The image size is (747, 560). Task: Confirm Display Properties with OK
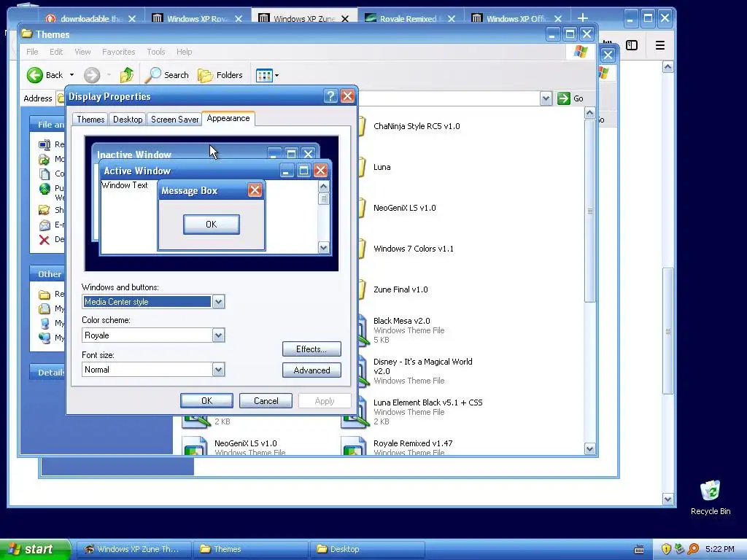point(206,401)
